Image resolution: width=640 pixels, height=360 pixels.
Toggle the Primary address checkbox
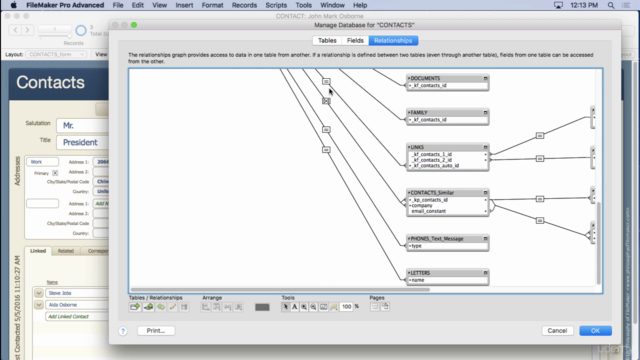(55, 173)
